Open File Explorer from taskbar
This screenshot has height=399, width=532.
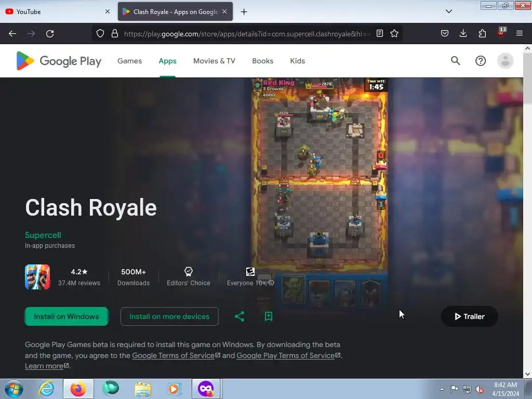point(143,389)
